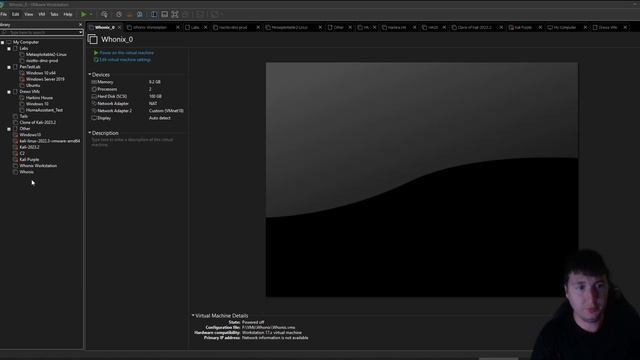
Task: Open the View menu
Action: pos(29,14)
